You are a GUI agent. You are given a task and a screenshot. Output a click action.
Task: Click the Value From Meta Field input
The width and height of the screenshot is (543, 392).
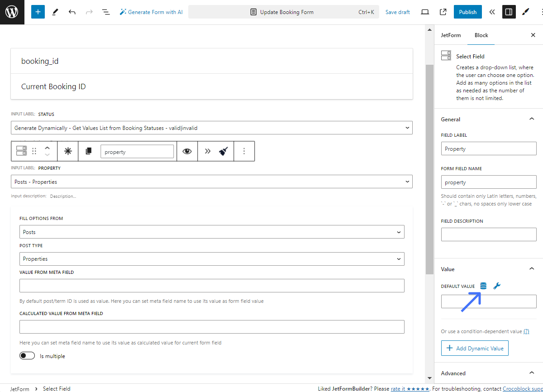coord(212,286)
